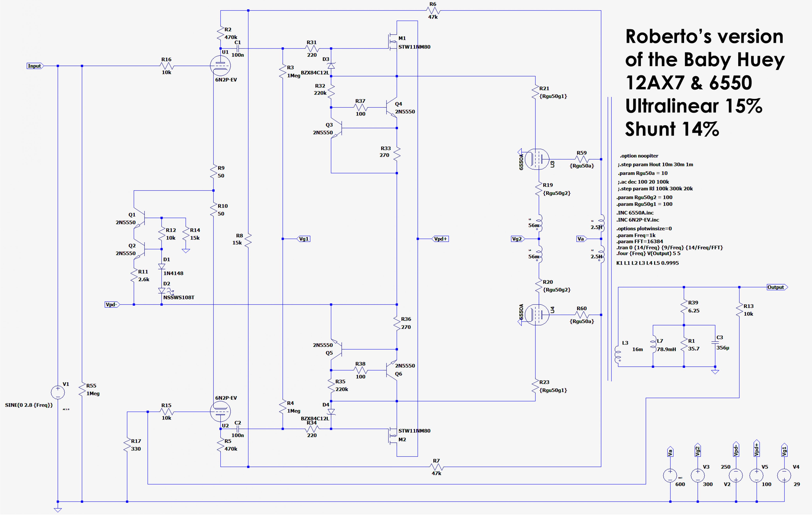
Task: Select the ".param Rgu50a = 10" directive
Action: (x=642, y=173)
